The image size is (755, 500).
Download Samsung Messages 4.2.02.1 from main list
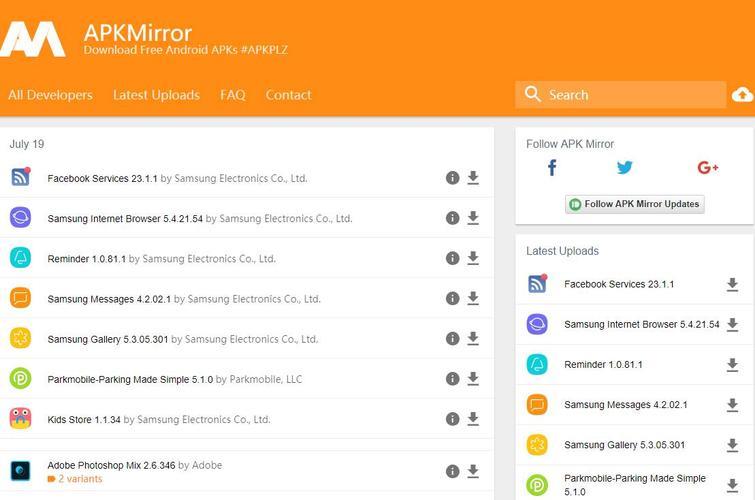[473, 299]
